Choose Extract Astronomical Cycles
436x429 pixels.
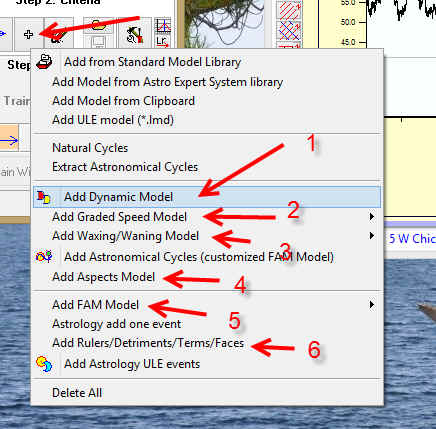point(125,167)
